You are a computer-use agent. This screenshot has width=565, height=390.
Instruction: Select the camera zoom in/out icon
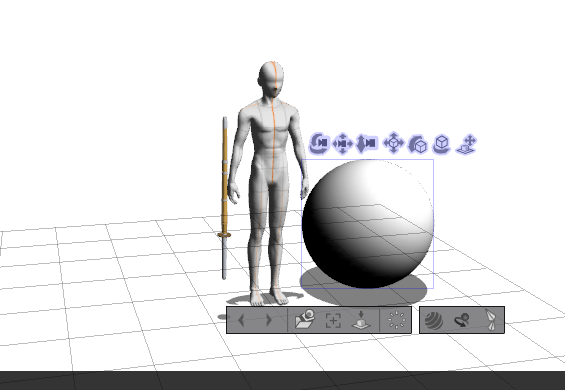tap(366, 143)
